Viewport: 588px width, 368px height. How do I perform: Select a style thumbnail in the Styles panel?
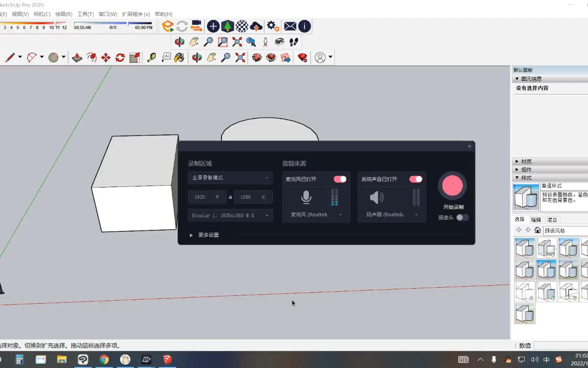525,248
